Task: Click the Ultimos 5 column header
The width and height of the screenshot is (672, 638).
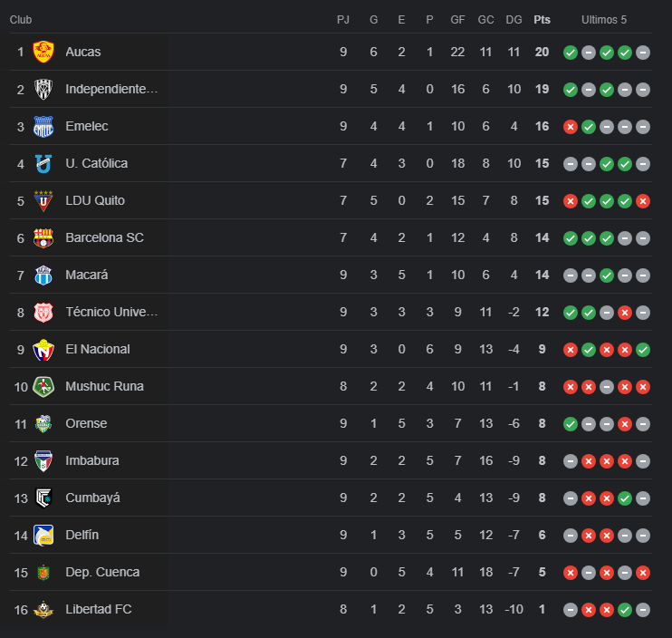Action: [604, 19]
